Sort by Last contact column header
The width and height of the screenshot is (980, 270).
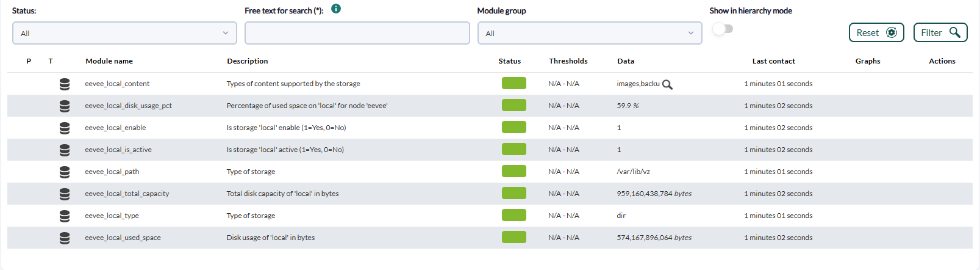[x=774, y=61]
